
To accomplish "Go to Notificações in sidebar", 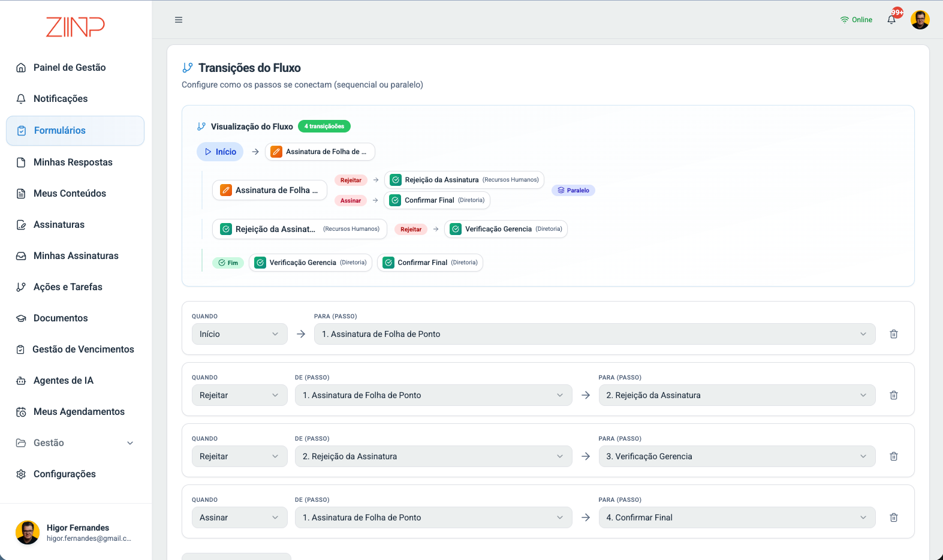I will pos(76,99).
